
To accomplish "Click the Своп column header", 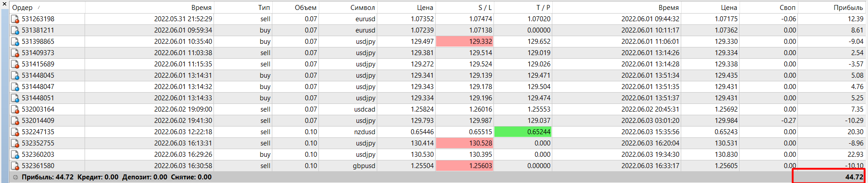I will click(787, 8).
